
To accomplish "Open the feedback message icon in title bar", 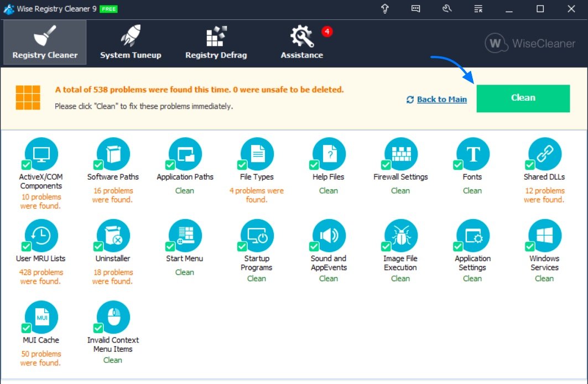I will tap(415, 9).
